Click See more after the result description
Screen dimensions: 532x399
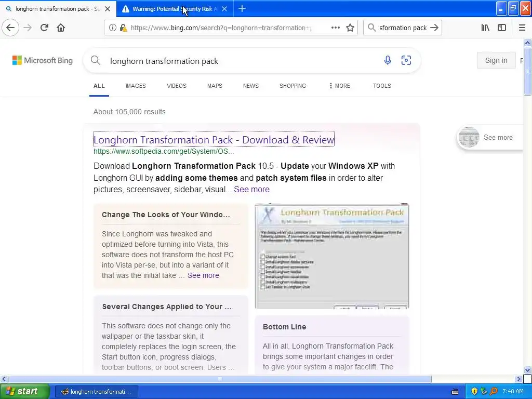[251, 189]
